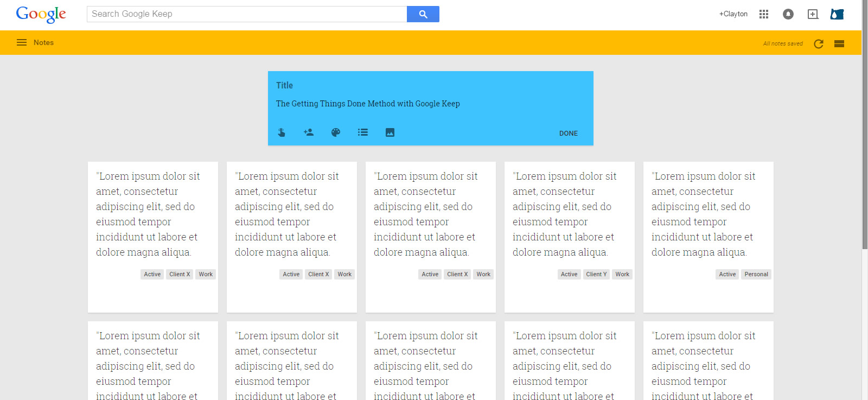This screenshot has width=868, height=400.
Task: Click the note Title field
Action: click(x=430, y=85)
